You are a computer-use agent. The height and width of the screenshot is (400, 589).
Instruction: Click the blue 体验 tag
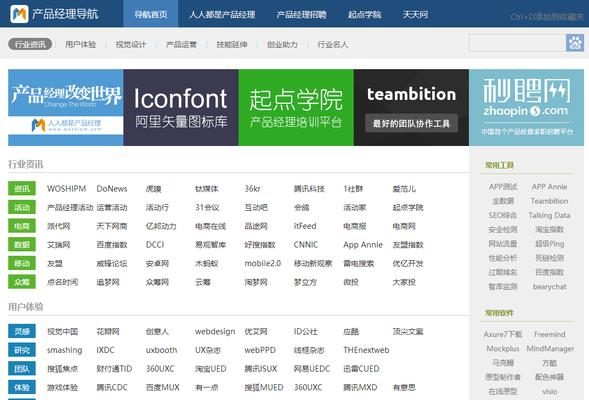[x=22, y=387]
